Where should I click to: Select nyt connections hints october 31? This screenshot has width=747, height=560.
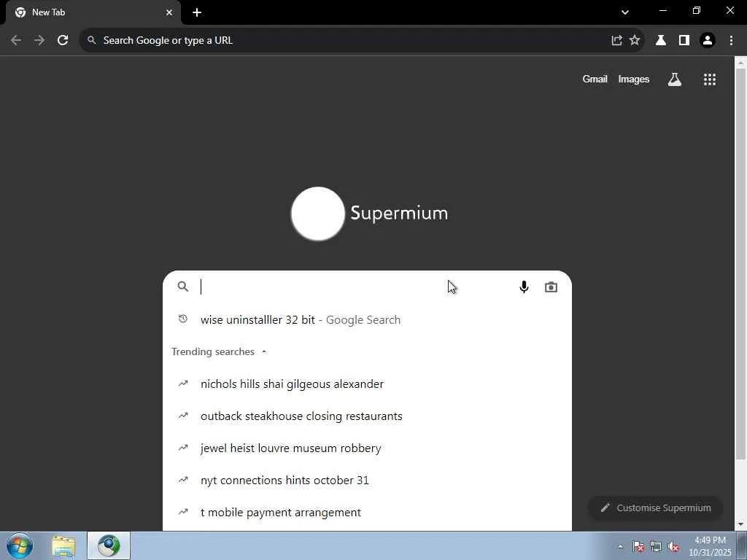(368, 480)
